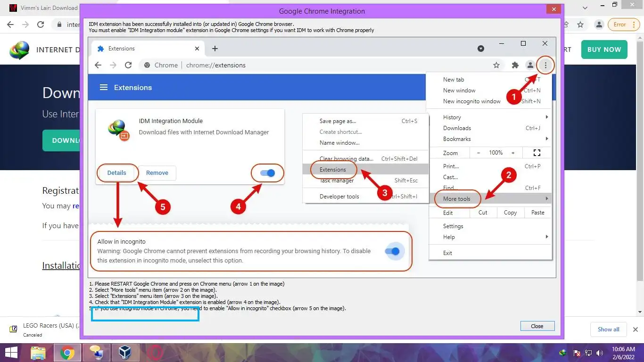
Task: Click Copy in the illustrated Edit row
Action: [510, 213]
